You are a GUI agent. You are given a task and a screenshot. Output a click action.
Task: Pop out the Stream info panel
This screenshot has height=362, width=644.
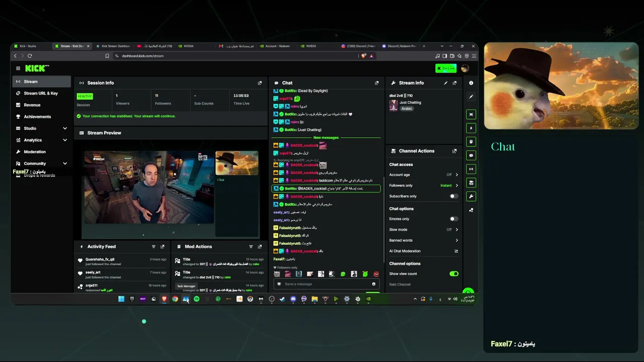454,83
